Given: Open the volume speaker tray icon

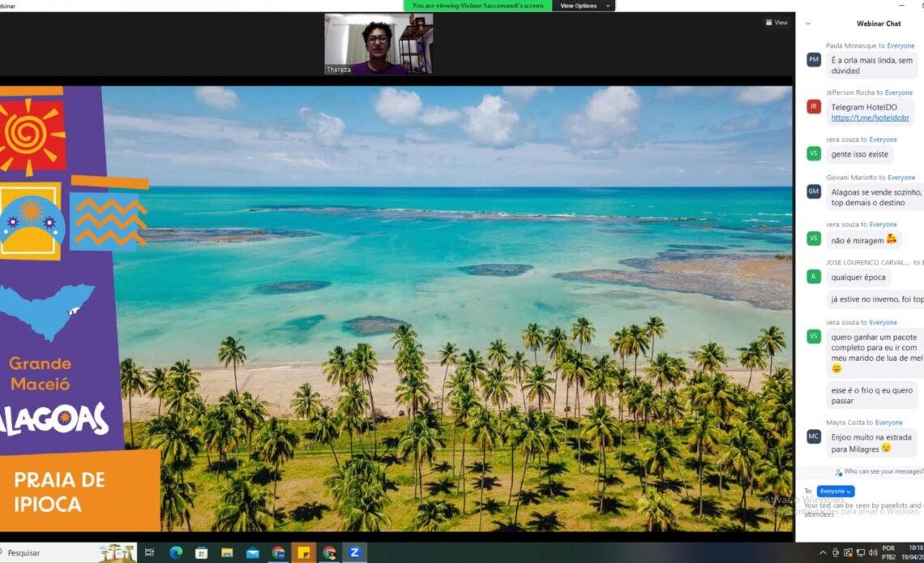Looking at the screenshot, I should (871, 552).
